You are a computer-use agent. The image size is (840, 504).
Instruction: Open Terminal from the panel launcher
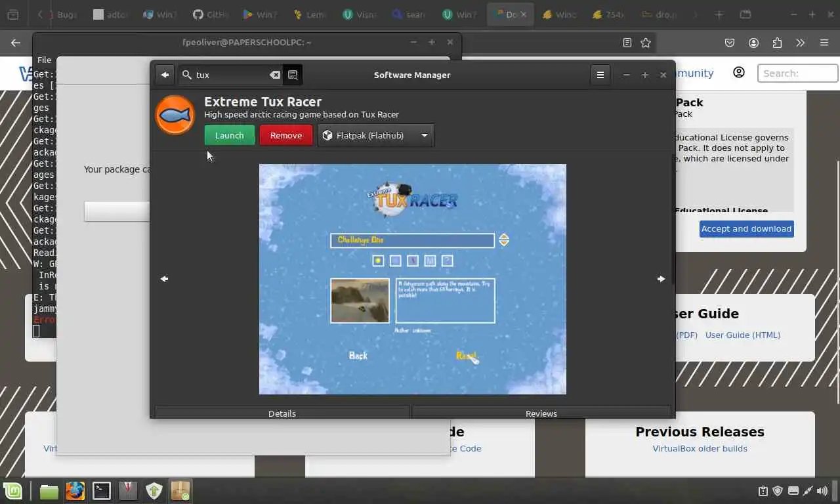(x=102, y=491)
